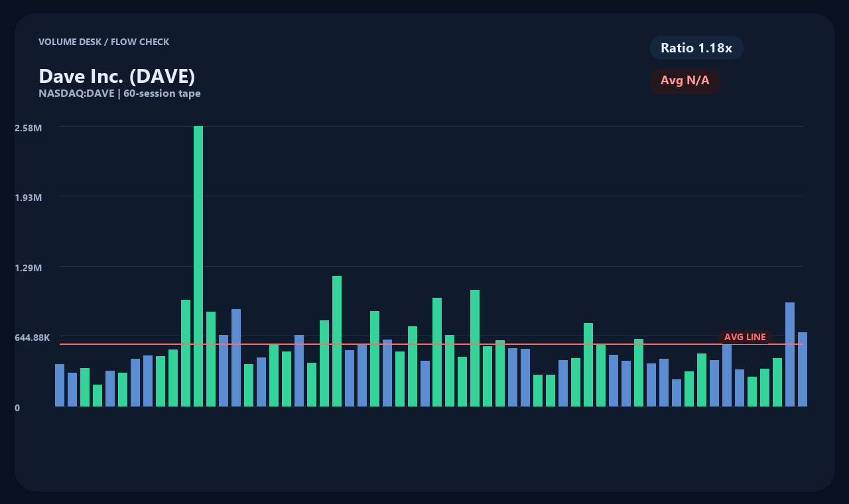This screenshot has height=504, width=849.
Task: Click the 0 axis label
Action: coord(17,408)
